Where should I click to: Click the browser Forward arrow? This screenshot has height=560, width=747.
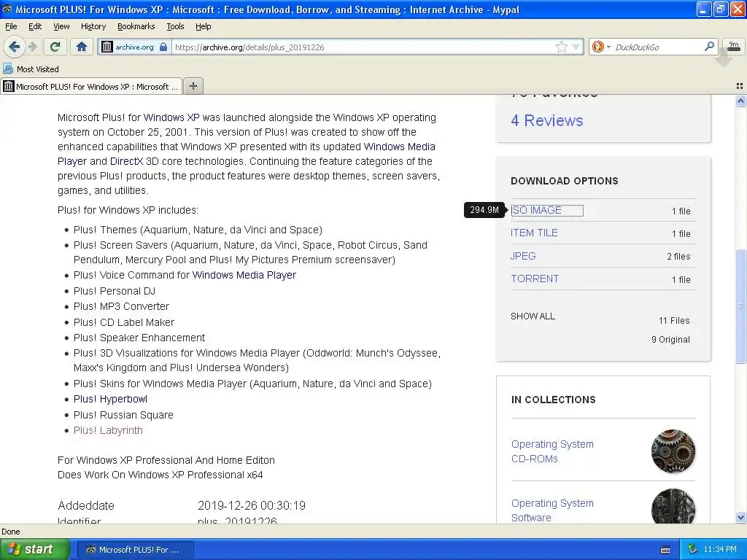(33, 47)
